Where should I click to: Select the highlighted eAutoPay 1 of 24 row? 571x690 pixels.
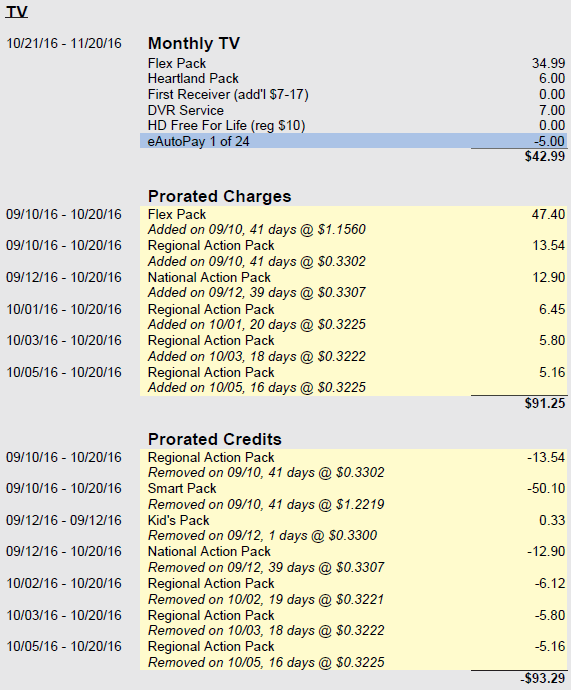point(354,141)
